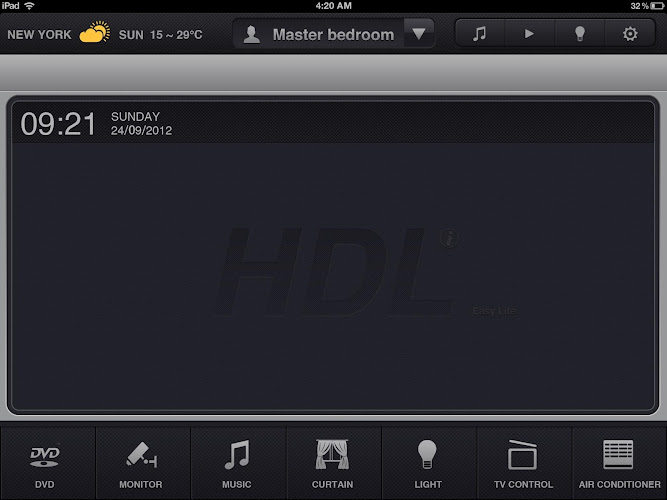Click the NEW YORK city label
The width and height of the screenshot is (667, 500).
pos(39,34)
